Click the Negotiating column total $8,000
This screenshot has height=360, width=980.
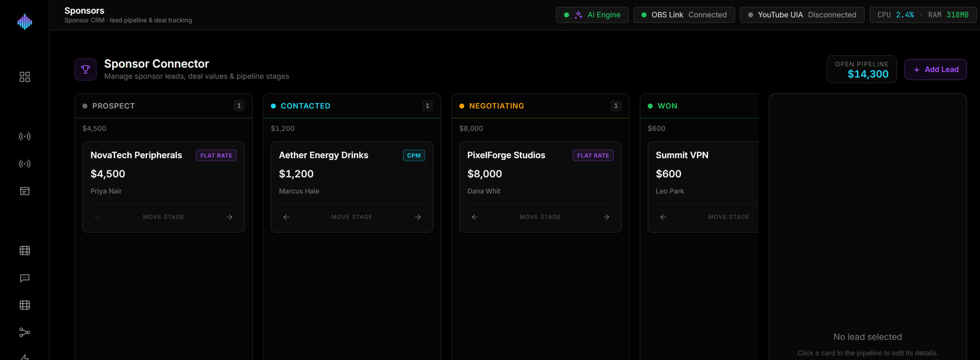[471, 129]
